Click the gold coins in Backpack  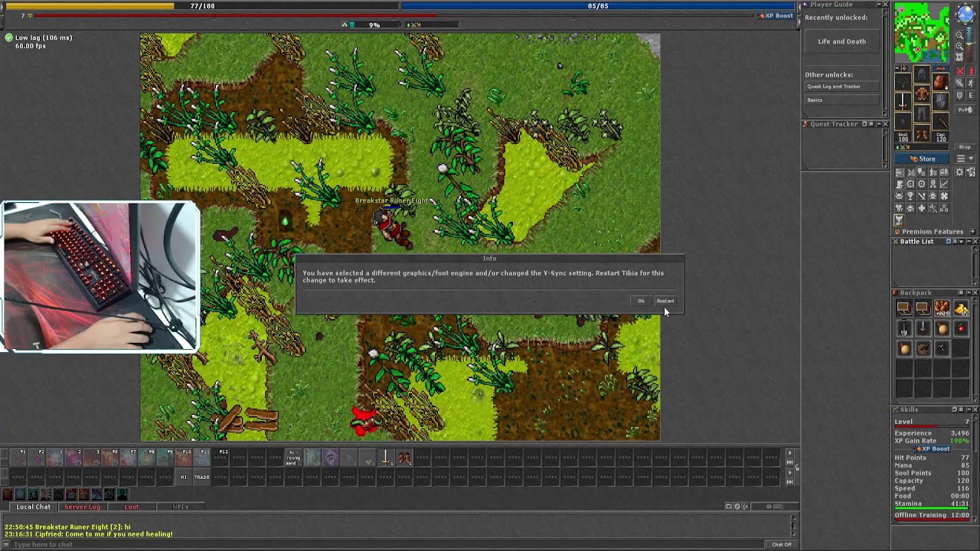(961, 308)
